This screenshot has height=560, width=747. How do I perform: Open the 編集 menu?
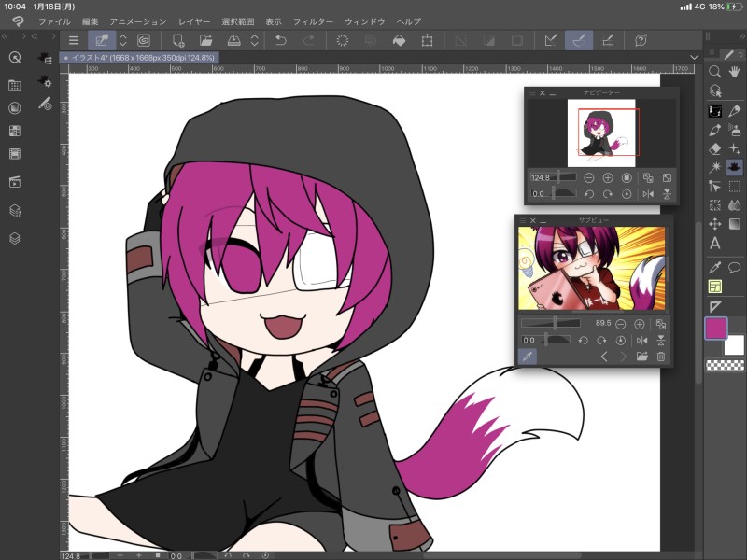click(x=90, y=21)
